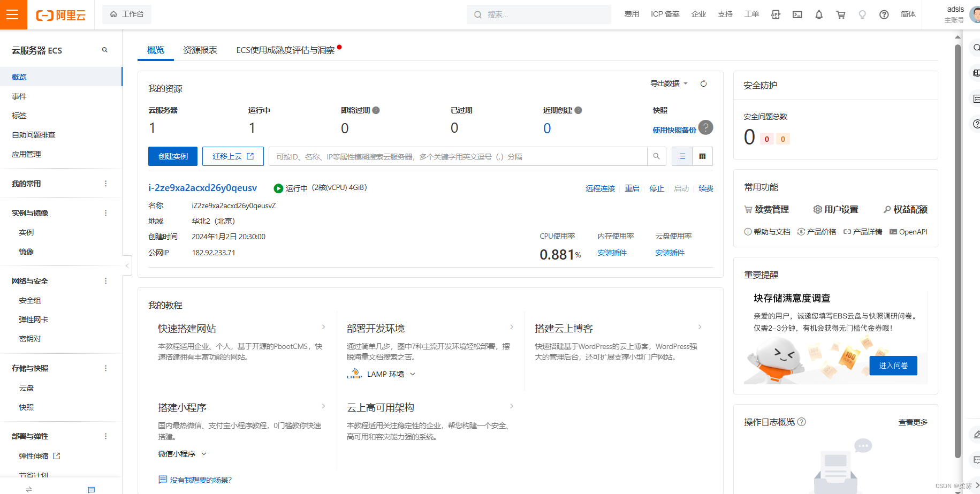Click help icon beside 操作日志概览
The width and height of the screenshot is (980, 494).
[x=801, y=422]
